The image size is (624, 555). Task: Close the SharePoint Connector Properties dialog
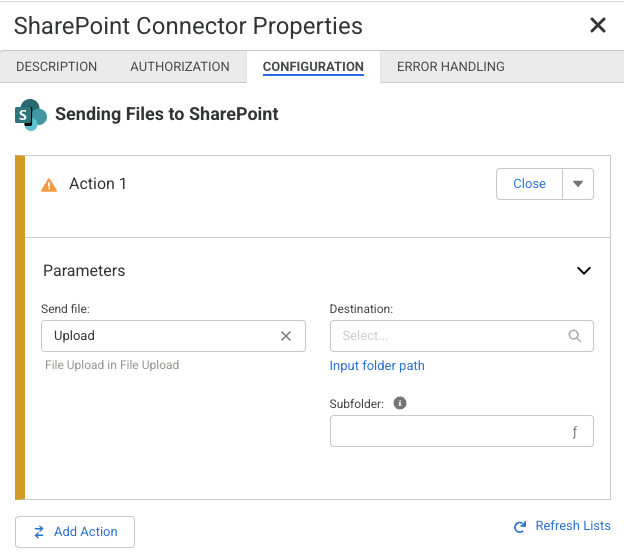[x=597, y=25]
